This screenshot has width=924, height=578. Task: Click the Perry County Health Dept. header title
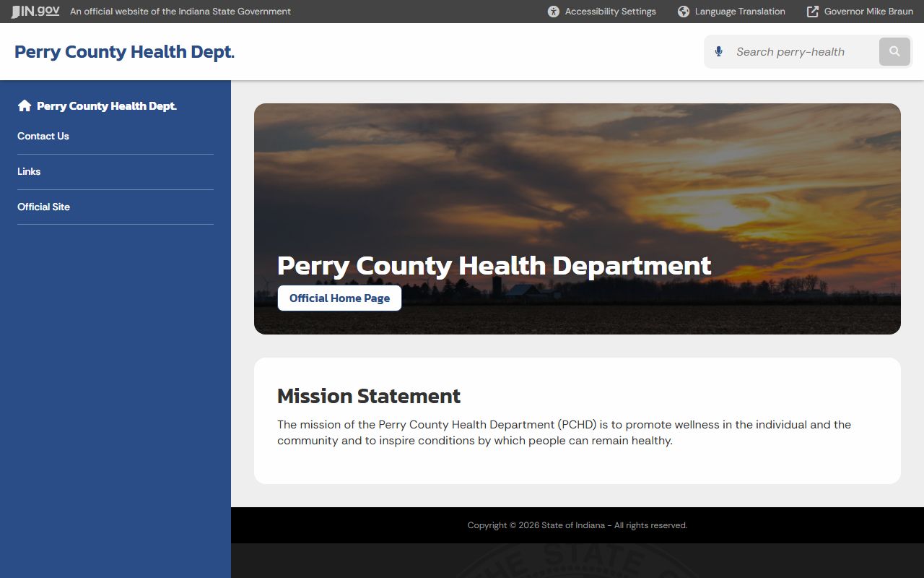pos(124,52)
